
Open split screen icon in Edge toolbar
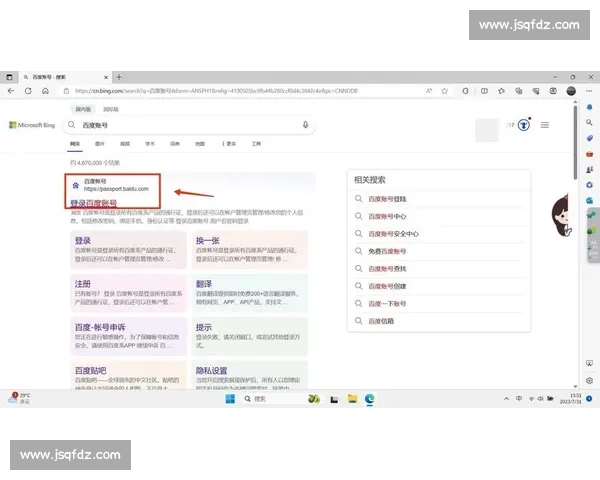484,91
